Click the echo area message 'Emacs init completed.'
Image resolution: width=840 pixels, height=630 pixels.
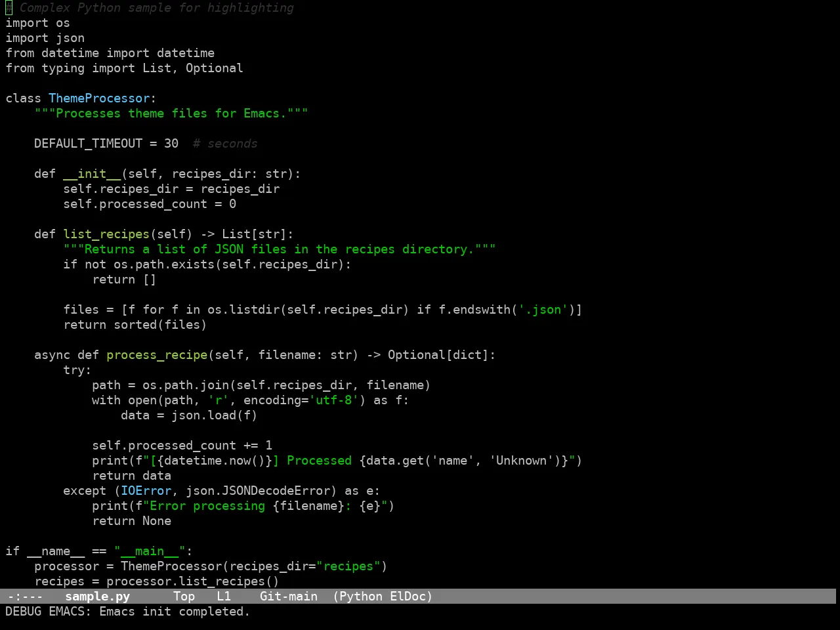tap(175, 612)
